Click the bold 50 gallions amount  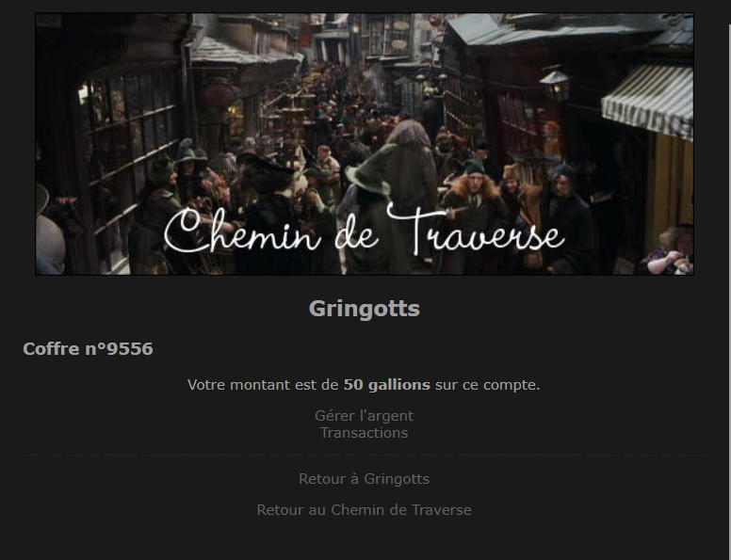[x=386, y=385]
